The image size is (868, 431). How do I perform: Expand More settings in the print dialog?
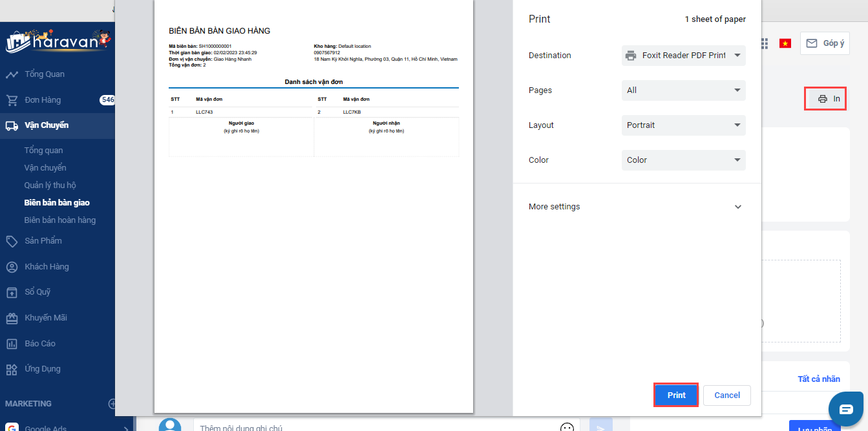point(637,207)
